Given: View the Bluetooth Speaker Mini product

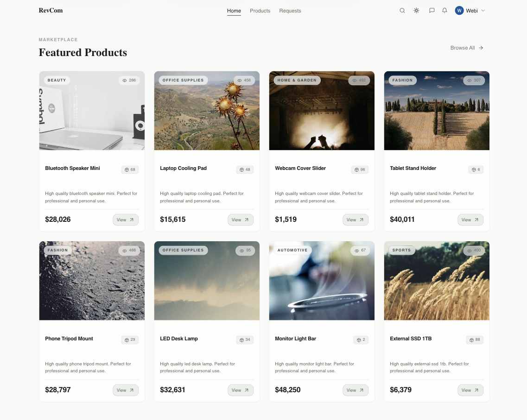Looking at the screenshot, I should click(126, 219).
